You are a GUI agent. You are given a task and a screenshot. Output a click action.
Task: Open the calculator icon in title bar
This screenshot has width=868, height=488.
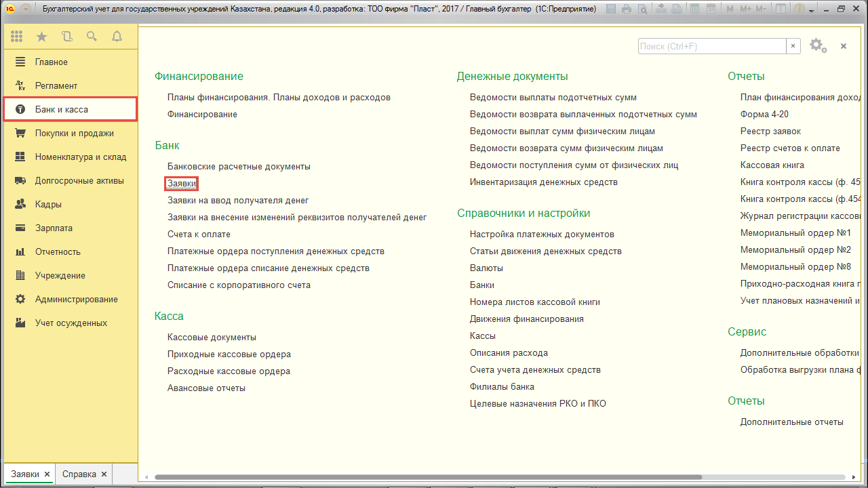(693, 9)
